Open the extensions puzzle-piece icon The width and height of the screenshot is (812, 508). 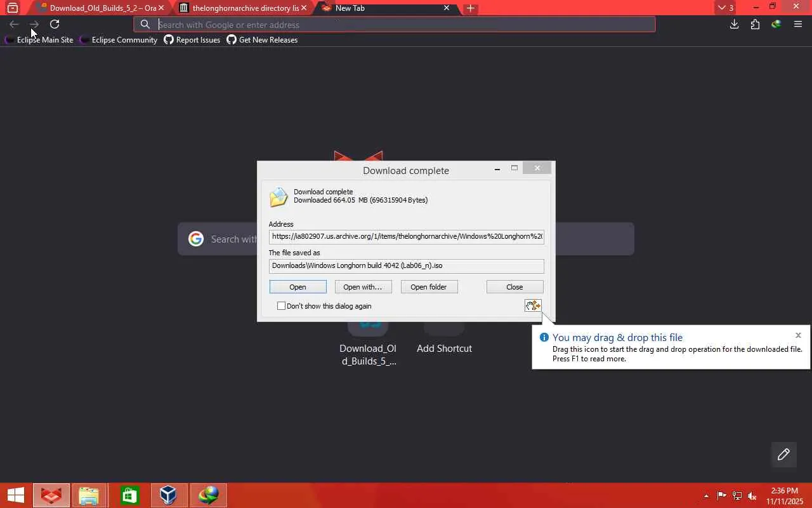click(755, 24)
